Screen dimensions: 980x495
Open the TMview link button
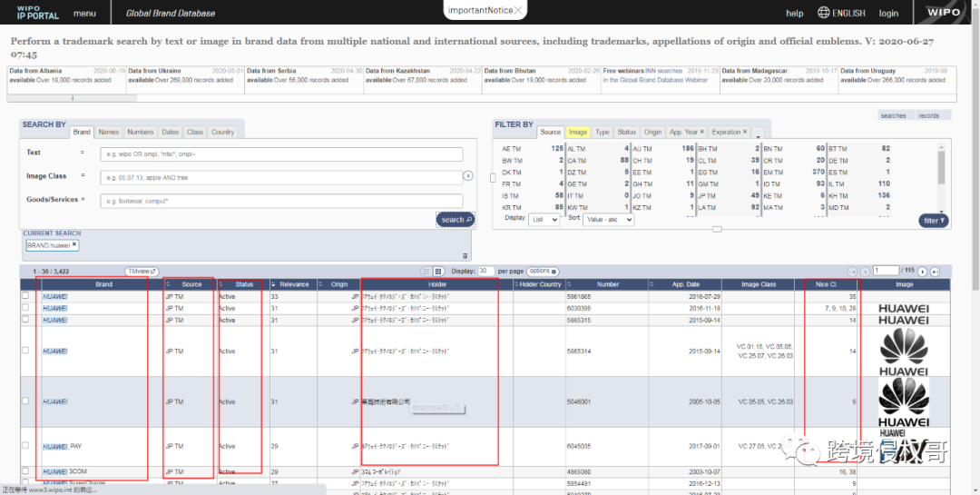point(142,271)
